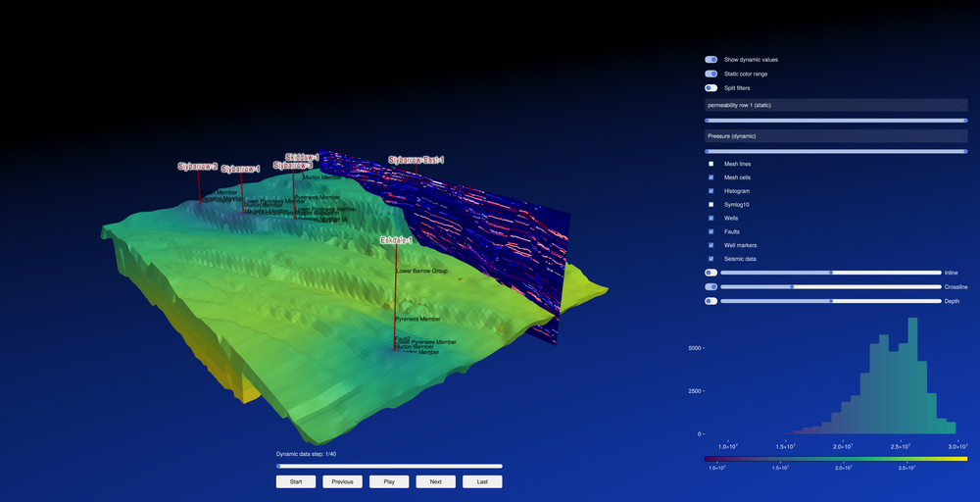
Task: Uncheck the Wells checkbox
Action: (710, 219)
